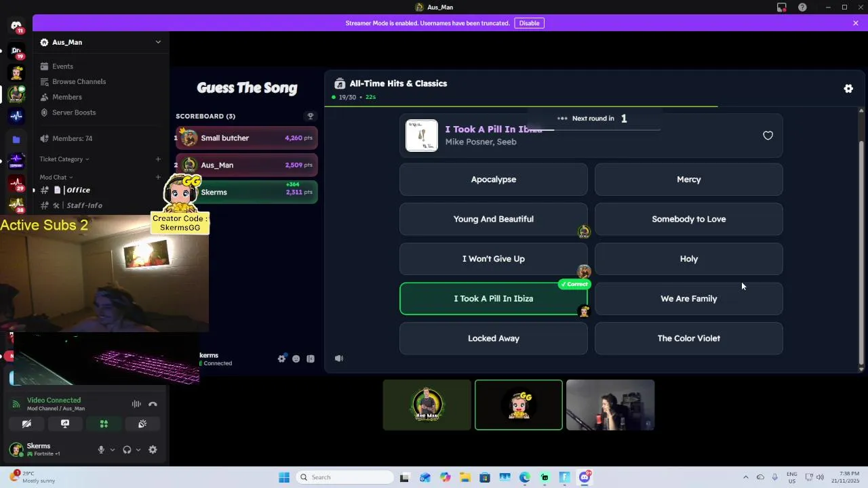Dismiss the Streamer Mode banner

point(856,23)
